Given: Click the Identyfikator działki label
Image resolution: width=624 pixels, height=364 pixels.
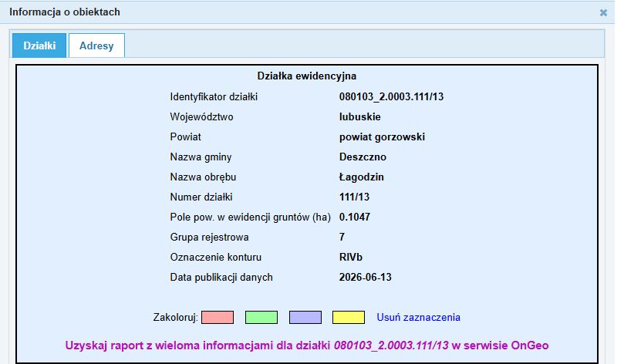Looking at the screenshot, I should coord(214,96).
